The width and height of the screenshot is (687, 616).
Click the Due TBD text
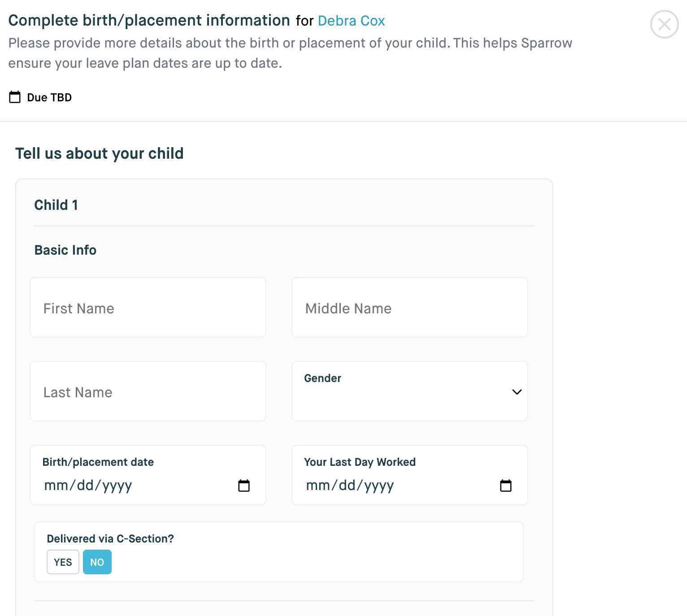tap(49, 97)
